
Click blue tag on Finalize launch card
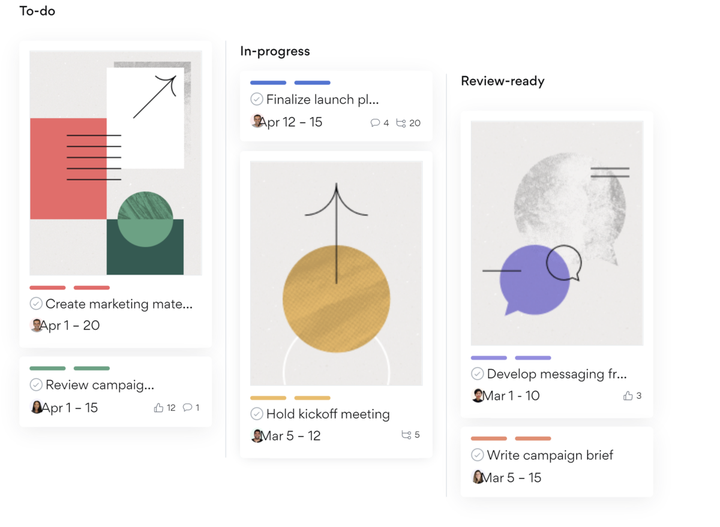(268, 83)
